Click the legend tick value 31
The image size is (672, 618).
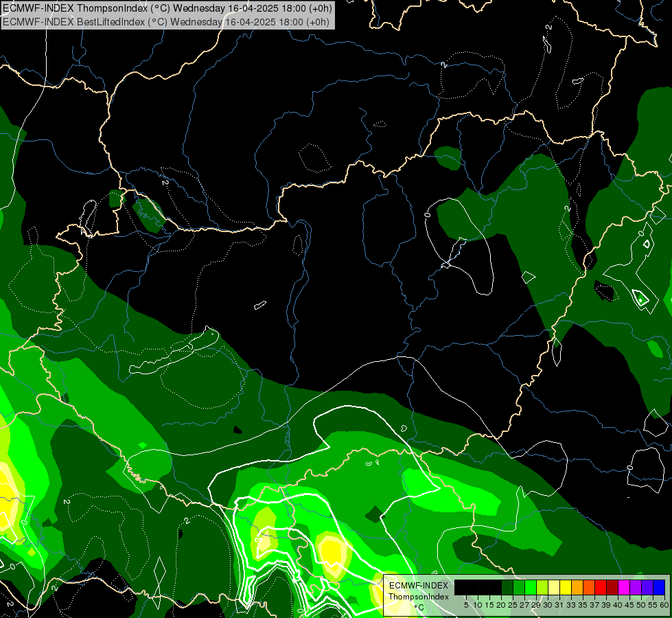(x=559, y=605)
